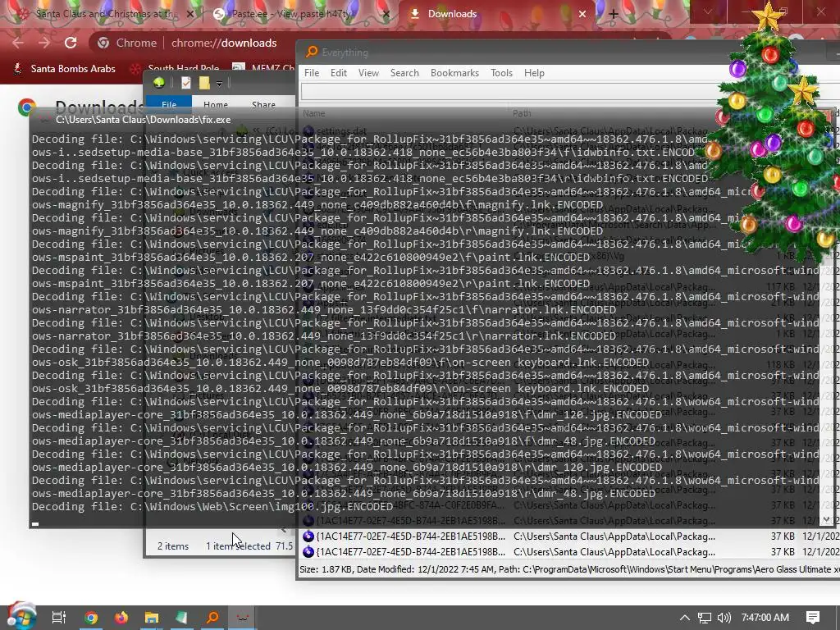The height and width of the screenshot is (630, 840).
Task: Click the taskbar clock 7:47:00 AM
Action: tap(765, 618)
